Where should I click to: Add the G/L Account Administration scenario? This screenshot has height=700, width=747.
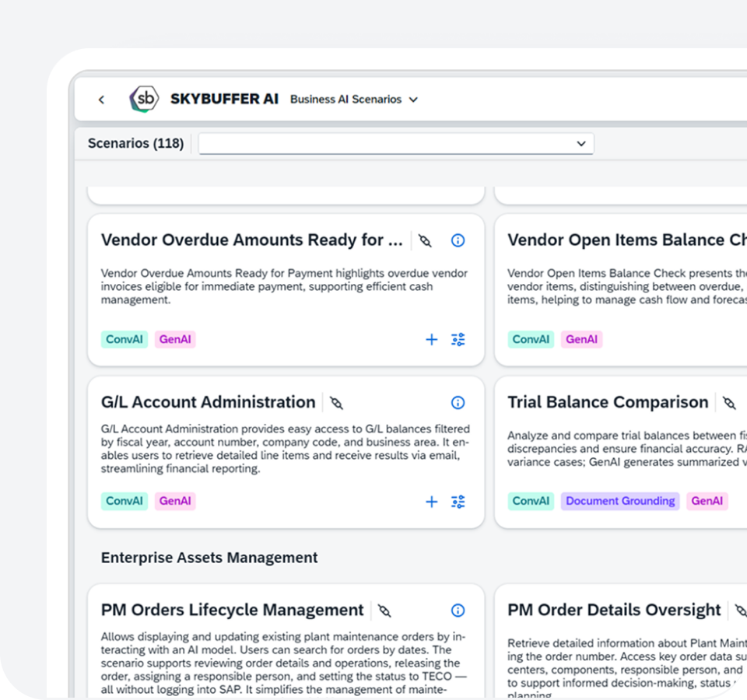431,502
